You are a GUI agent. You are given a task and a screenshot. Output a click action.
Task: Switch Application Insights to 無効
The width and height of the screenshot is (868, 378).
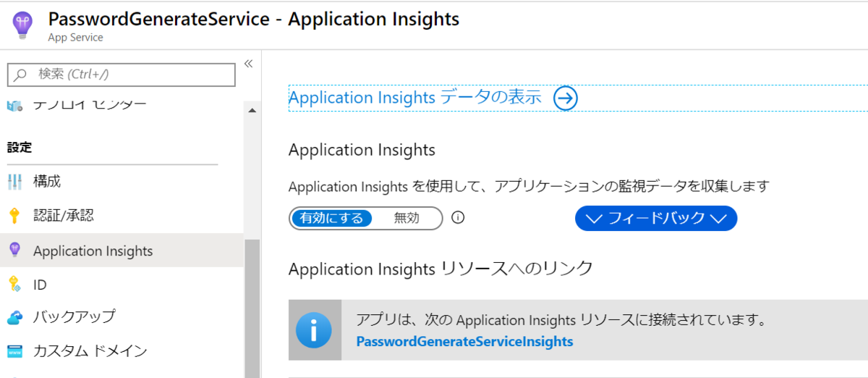pos(407,218)
